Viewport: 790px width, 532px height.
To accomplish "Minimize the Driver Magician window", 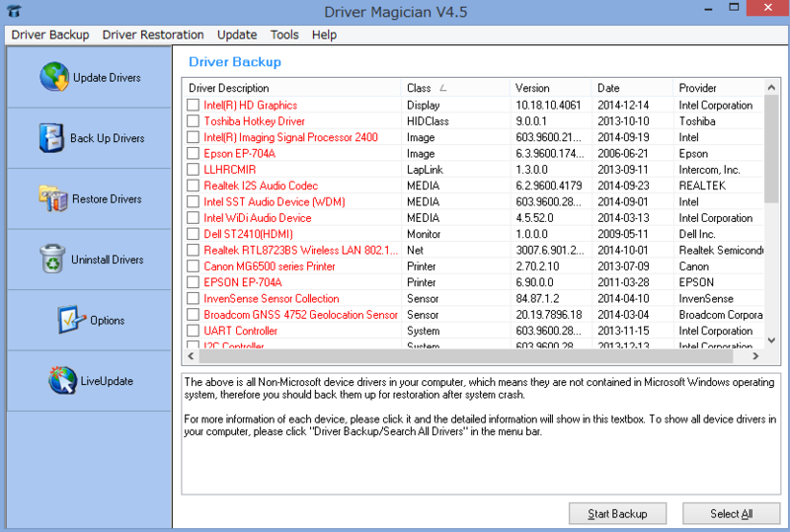I will pos(708,9).
